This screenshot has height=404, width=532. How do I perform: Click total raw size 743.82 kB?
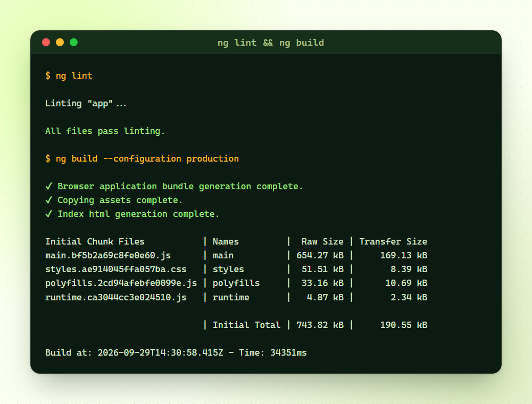[320, 325]
